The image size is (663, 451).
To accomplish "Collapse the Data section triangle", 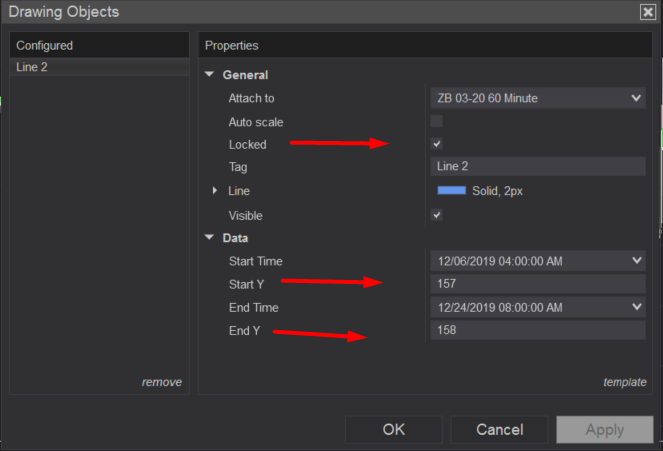I will coord(209,237).
